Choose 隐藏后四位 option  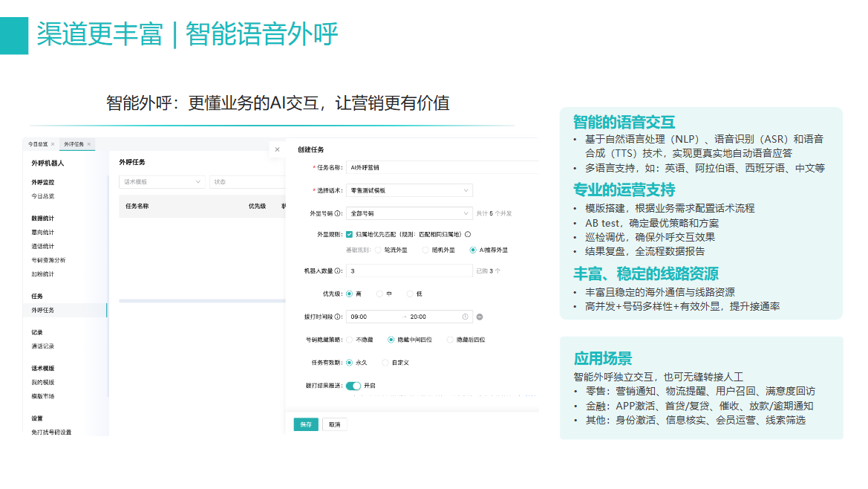tap(449, 340)
